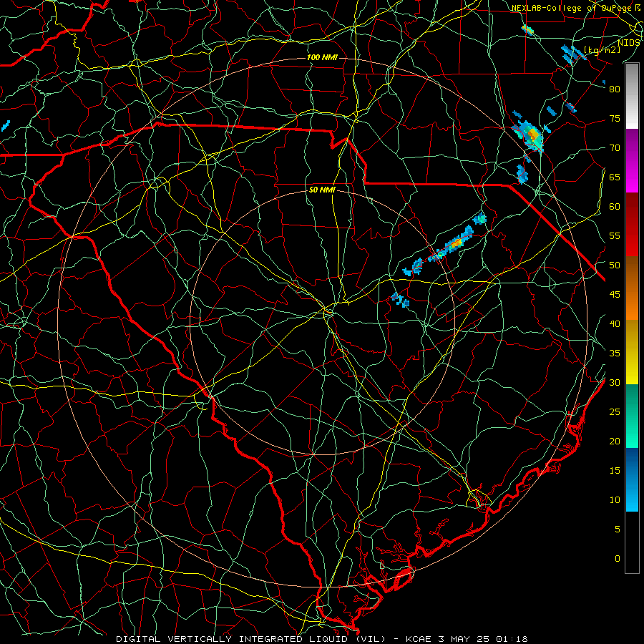Viewport: 644px width, 644px height.
Task: Click the 75 value on the VIL scale
Action: click(615, 119)
